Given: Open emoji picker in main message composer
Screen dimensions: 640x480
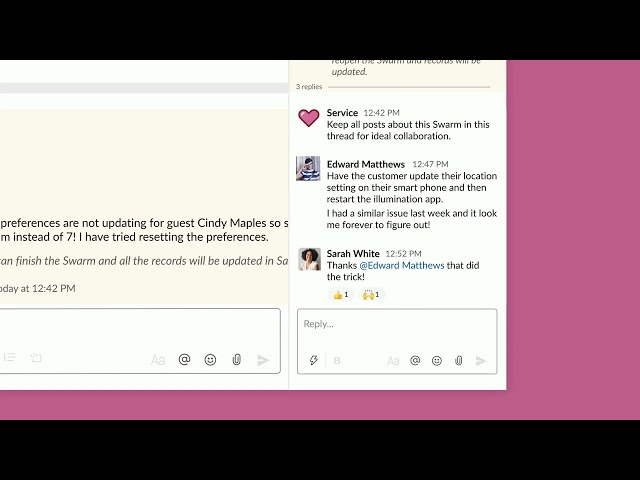Looking at the screenshot, I should (210, 360).
